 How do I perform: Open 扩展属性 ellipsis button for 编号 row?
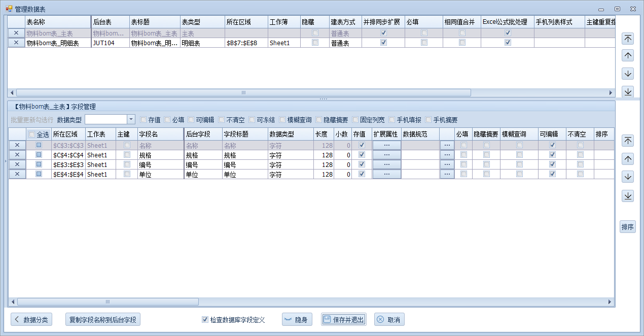coord(386,164)
